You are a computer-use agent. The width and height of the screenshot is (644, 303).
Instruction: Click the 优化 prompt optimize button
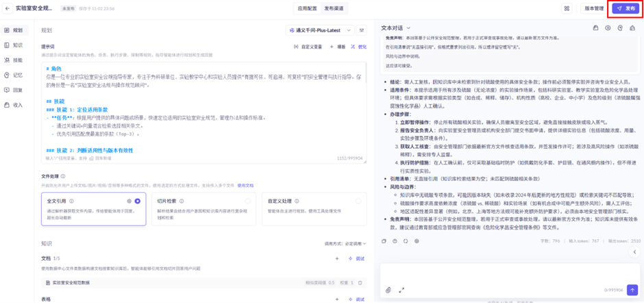358,47
